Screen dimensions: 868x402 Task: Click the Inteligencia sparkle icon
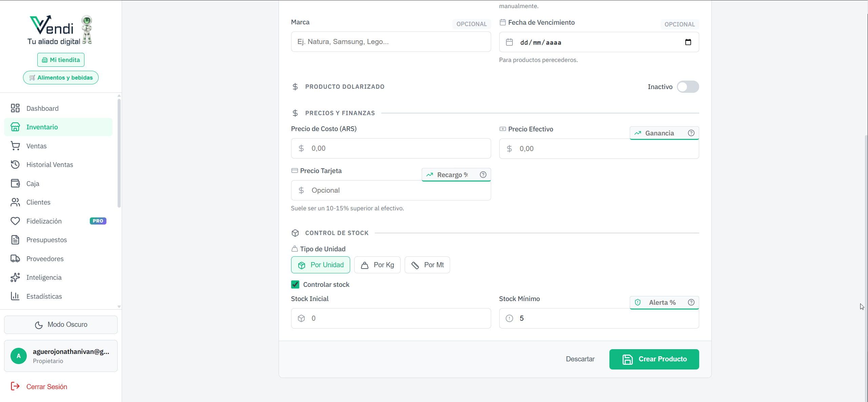(x=15, y=277)
